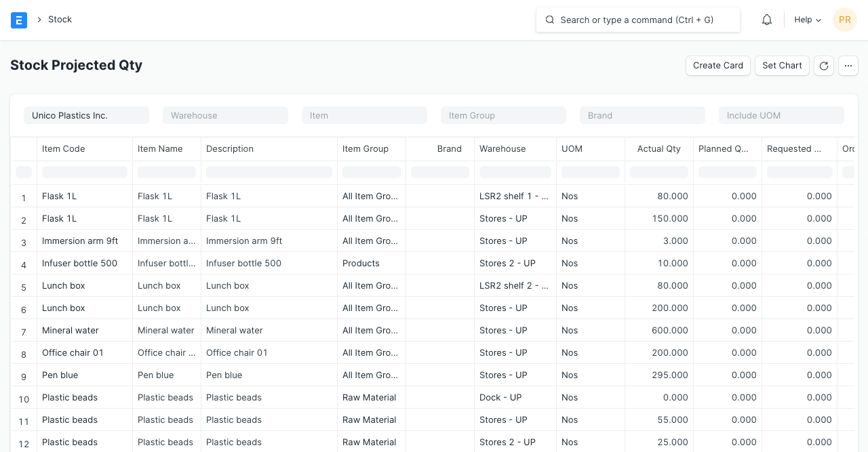Click the ERPNext home logo icon
Viewport: 868px width, 452px height.
(x=19, y=20)
